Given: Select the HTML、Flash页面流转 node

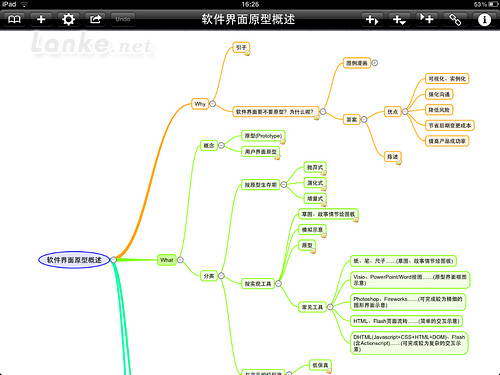Looking at the screenshot, I should [x=406, y=321].
